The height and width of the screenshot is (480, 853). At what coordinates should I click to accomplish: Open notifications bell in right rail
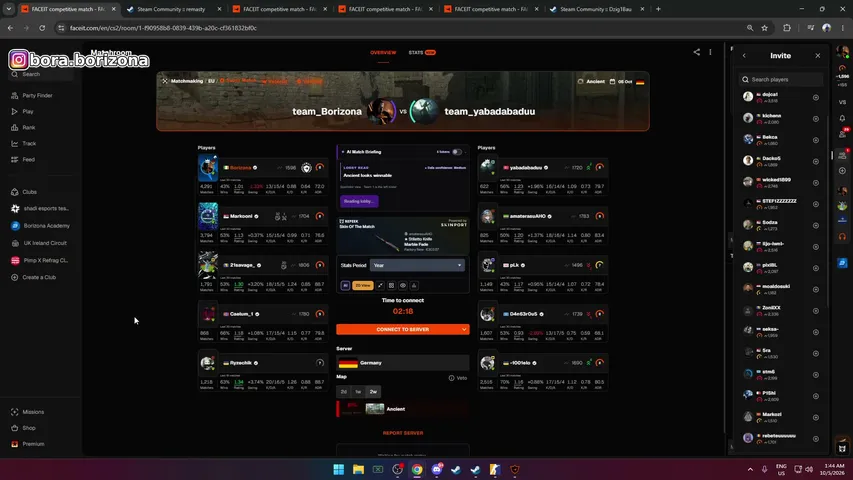pos(842,118)
